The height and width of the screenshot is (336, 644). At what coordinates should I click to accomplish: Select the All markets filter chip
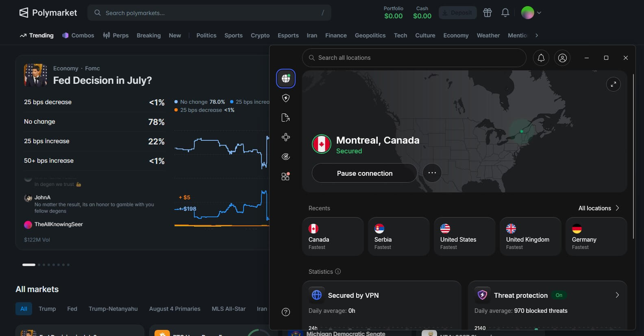24,309
